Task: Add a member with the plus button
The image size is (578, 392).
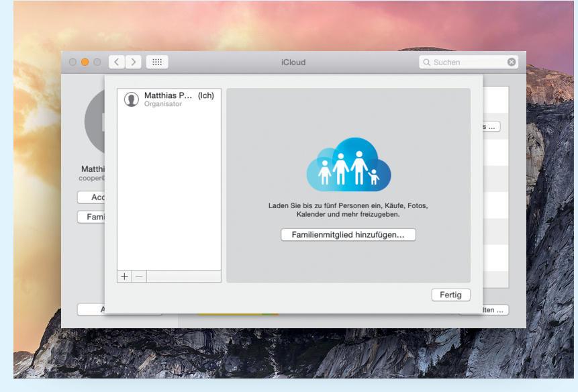Action: tap(125, 277)
